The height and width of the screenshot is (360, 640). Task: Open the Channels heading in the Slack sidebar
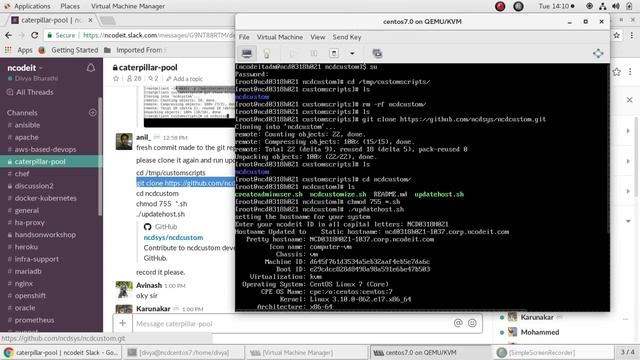point(22,113)
